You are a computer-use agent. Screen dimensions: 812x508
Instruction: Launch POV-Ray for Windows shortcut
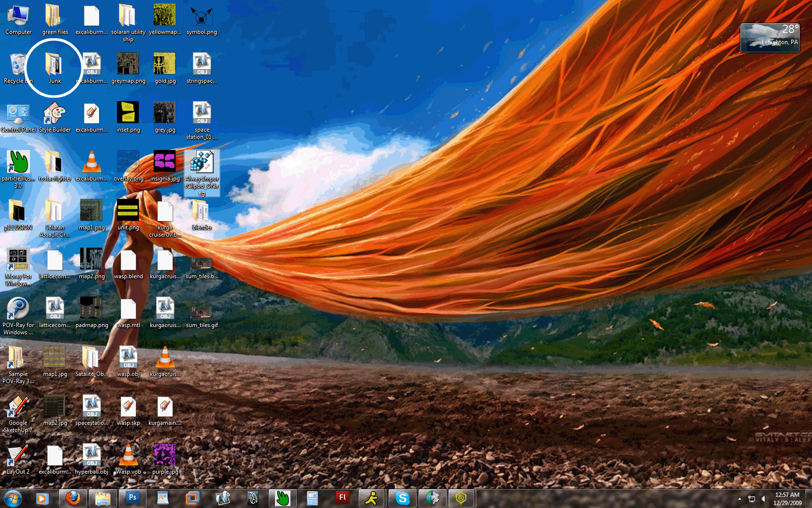point(18,316)
